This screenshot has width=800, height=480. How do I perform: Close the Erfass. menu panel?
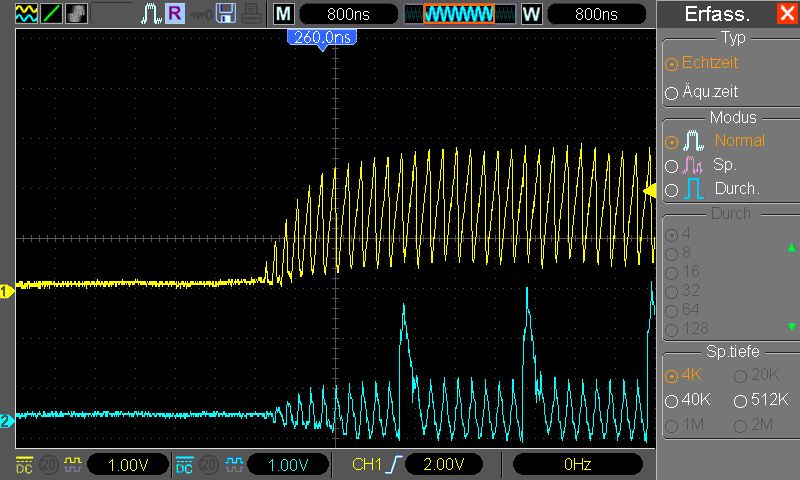(786, 14)
